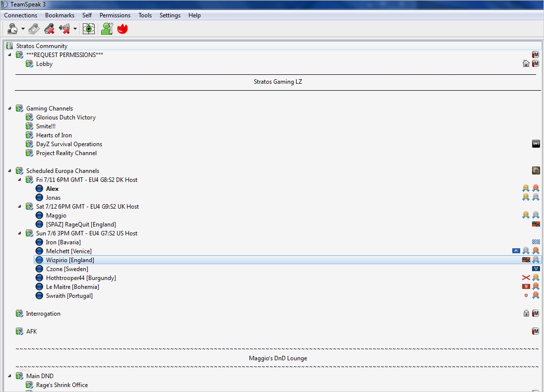
Task: Open the Help menu
Action: 194,15
